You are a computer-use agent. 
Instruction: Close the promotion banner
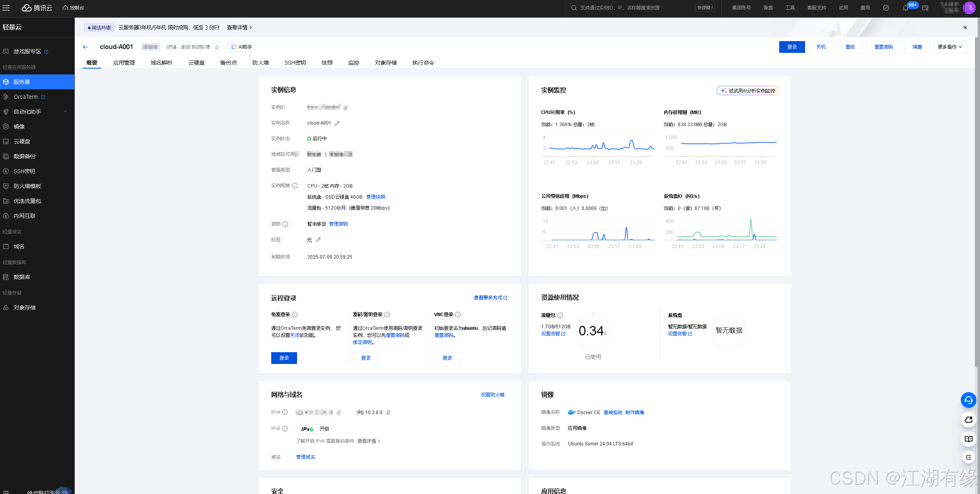tap(965, 27)
